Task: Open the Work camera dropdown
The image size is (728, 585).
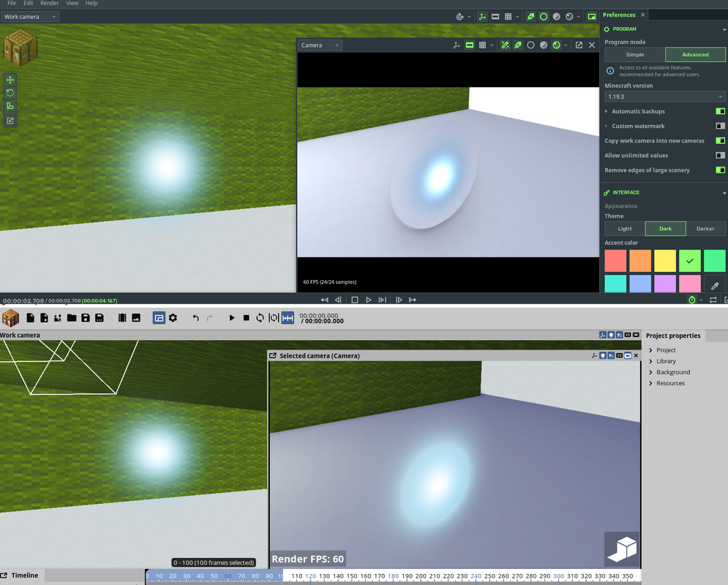Action: pyautogui.click(x=30, y=17)
